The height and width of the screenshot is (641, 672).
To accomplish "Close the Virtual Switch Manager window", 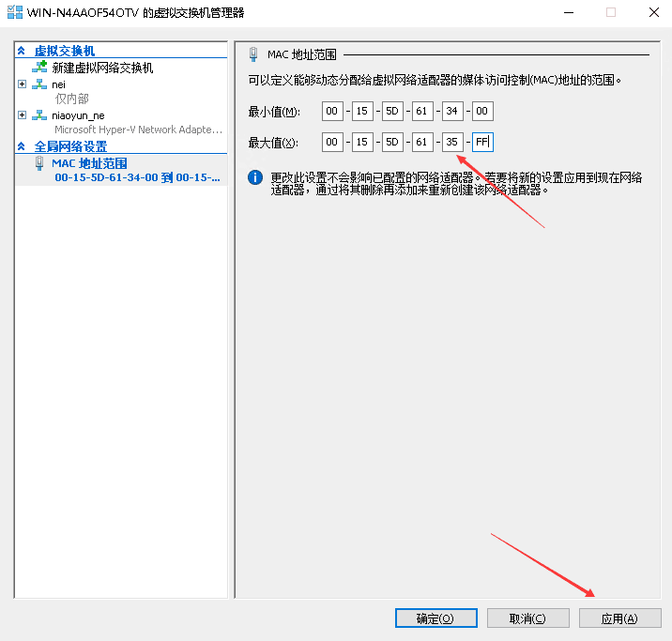I will pyautogui.click(x=654, y=12).
